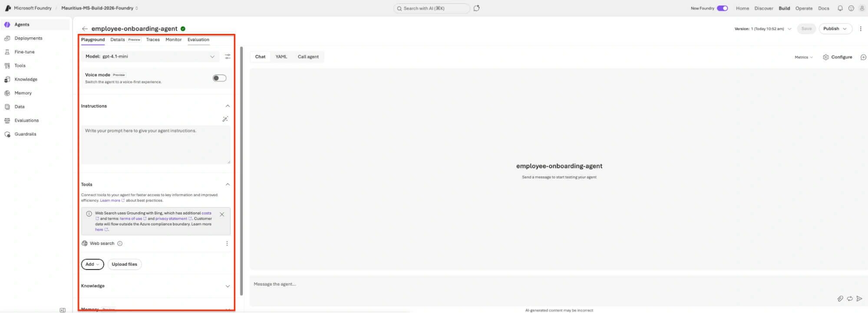Viewport: 868px width, 313px height.
Task: Click into the Instructions prompt text area
Action: 156,145
